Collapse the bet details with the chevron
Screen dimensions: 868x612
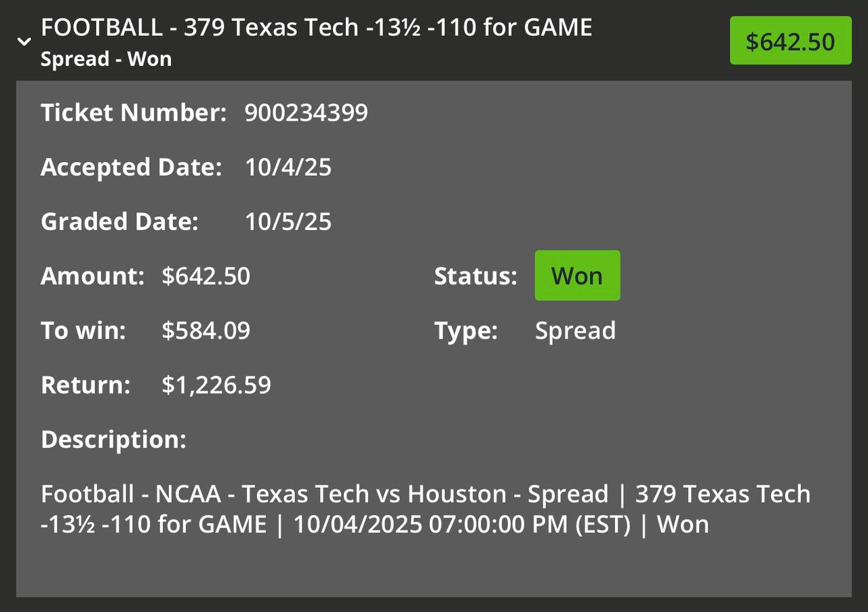24,42
